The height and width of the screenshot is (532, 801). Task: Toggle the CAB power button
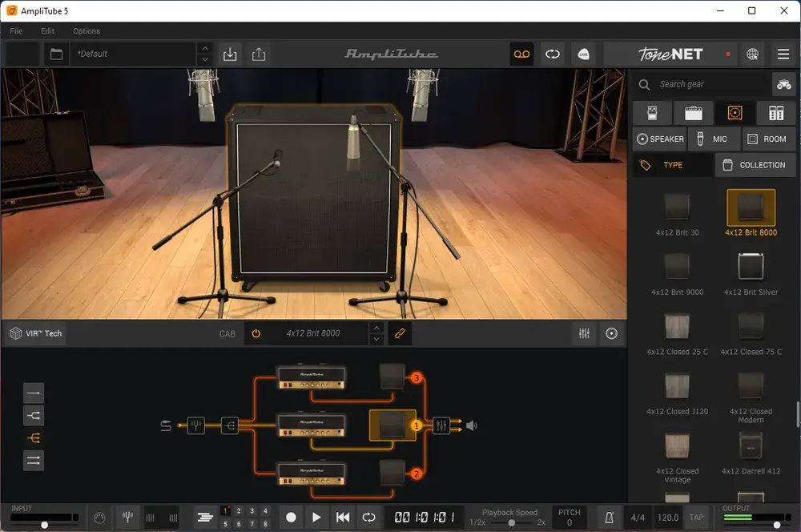(256, 334)
